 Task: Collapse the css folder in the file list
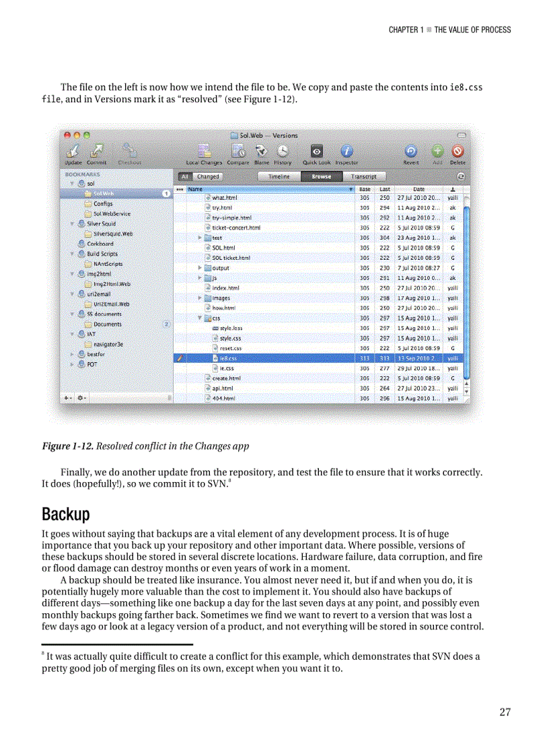pyautogui.click(x=199, y=318)
